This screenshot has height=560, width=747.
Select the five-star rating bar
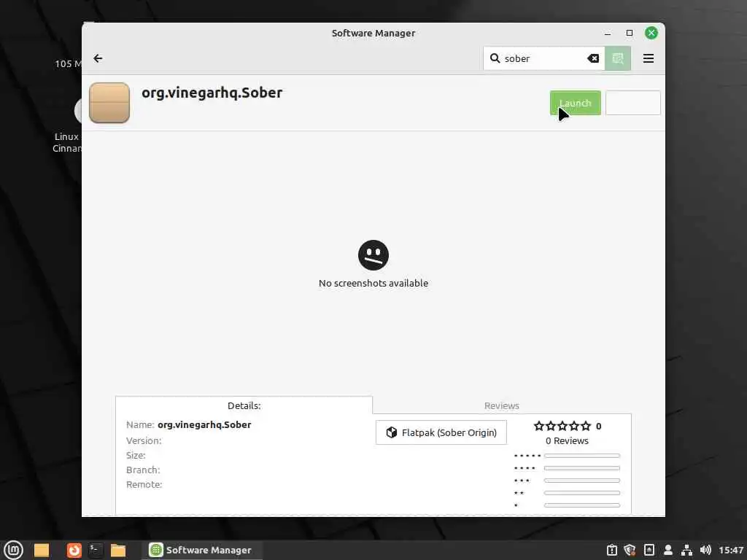pyautogui.click(x=581, y=456)
